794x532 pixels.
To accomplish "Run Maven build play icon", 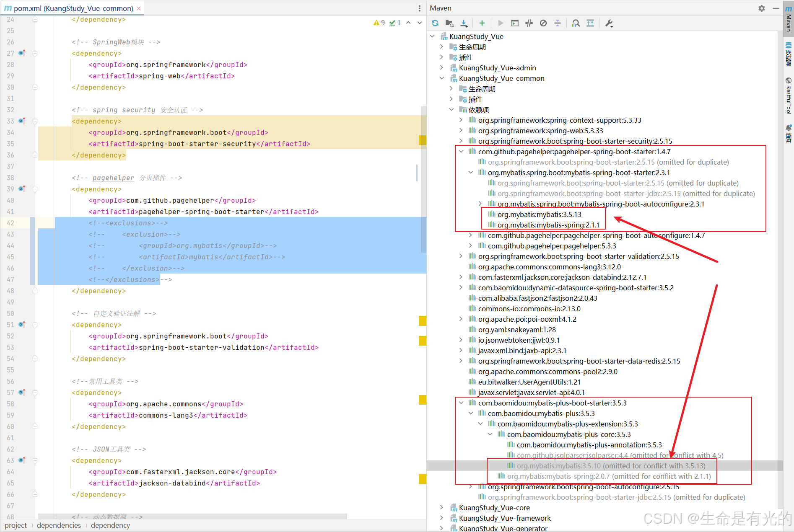I will pos(501,23).
